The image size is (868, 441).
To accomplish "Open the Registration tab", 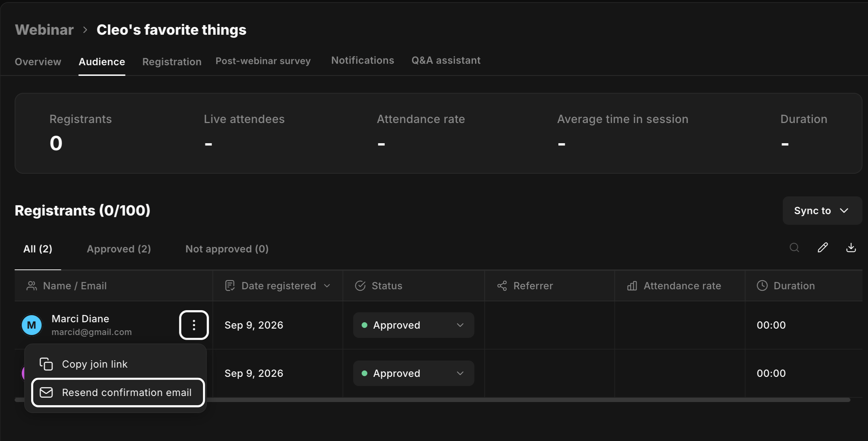I will (172, 62).
